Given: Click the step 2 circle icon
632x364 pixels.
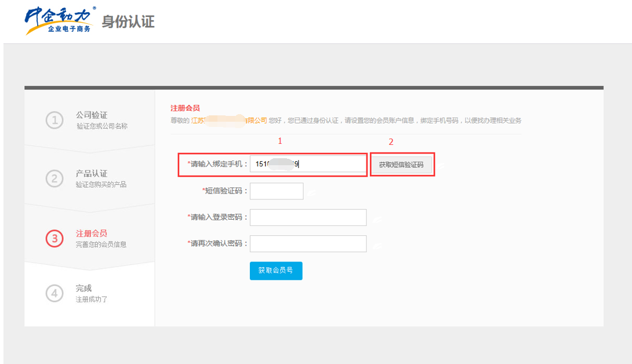Looking at the screenshot, I should coord(54,179).
